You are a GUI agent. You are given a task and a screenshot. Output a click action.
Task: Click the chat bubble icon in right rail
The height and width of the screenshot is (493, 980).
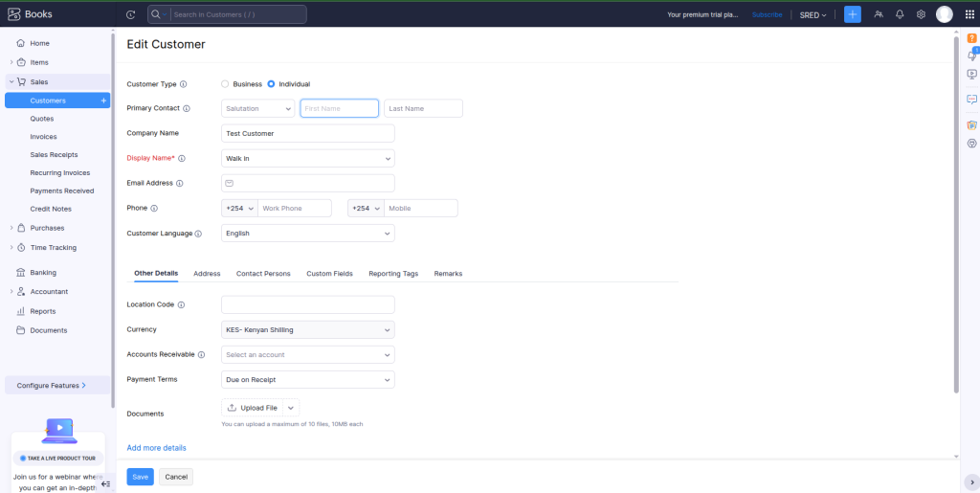972,99
